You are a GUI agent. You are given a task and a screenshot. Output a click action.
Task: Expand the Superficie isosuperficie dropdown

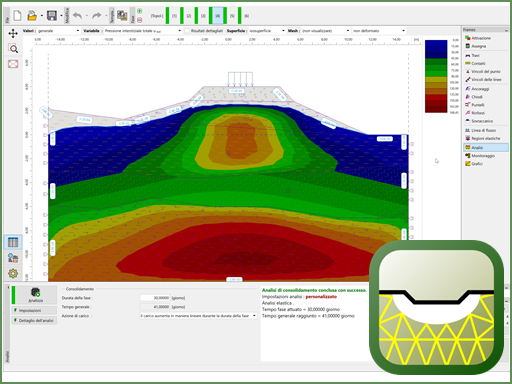(x=267, y=31)
